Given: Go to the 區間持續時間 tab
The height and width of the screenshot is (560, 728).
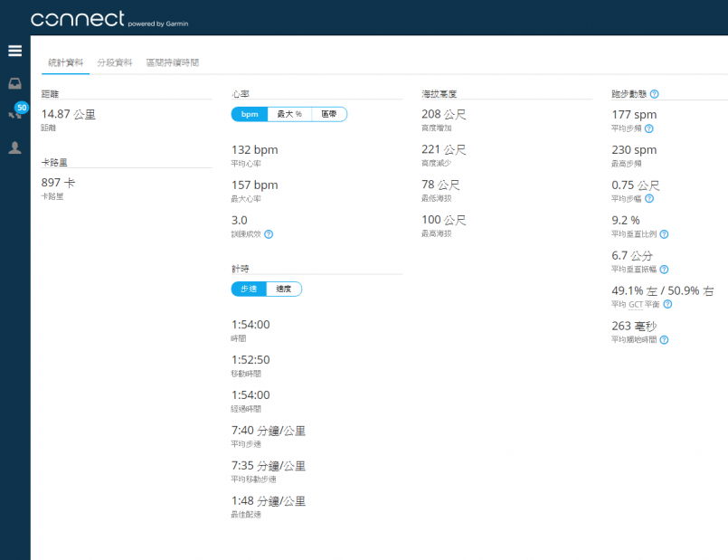Looking at the screenshot, I should coord(173,62).
